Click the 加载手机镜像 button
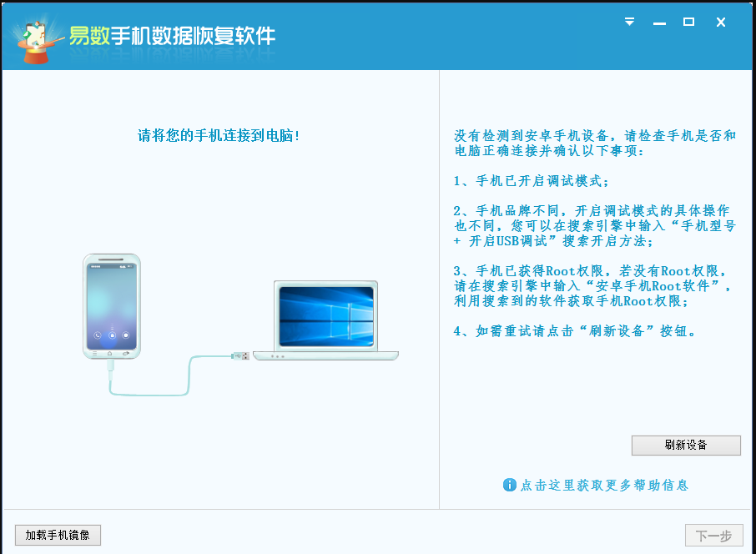 coord(58,535)
